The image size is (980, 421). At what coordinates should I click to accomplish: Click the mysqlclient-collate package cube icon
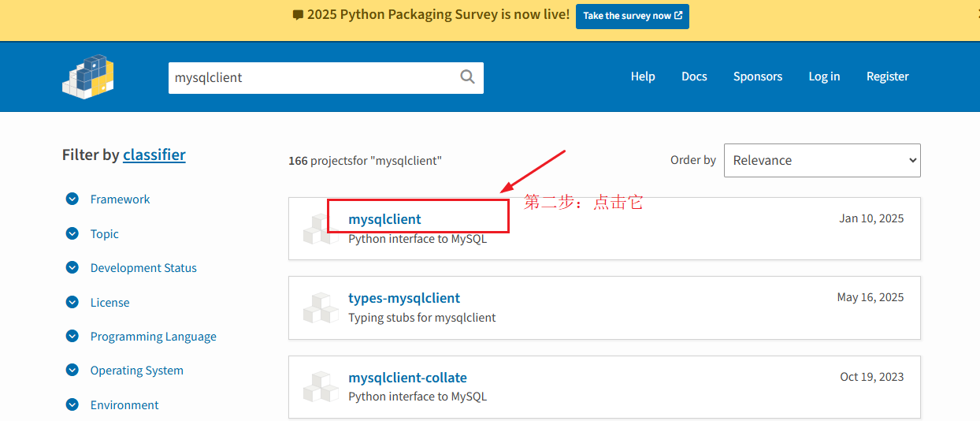[321, 386]
